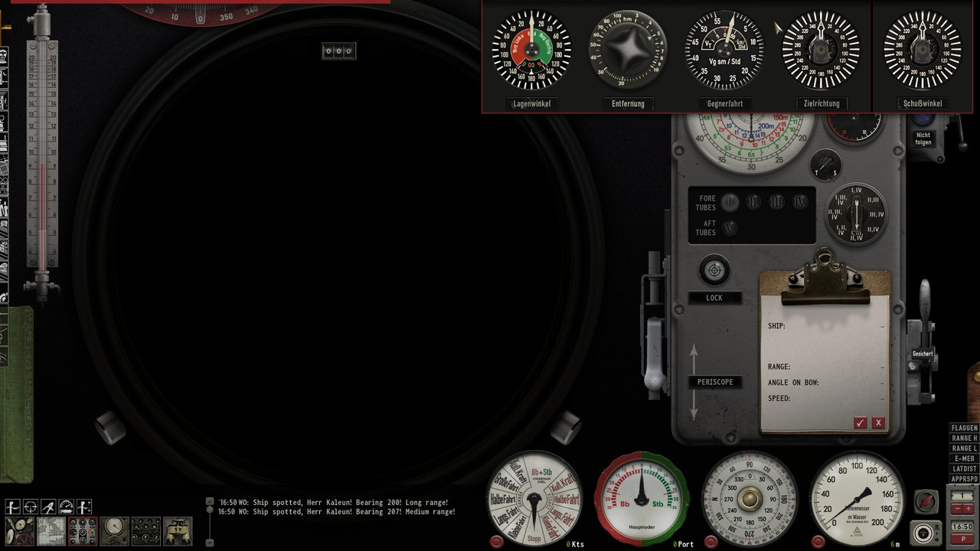
Task: Adjust the Zielrichtung bearing dial
Action: (822, 50)
